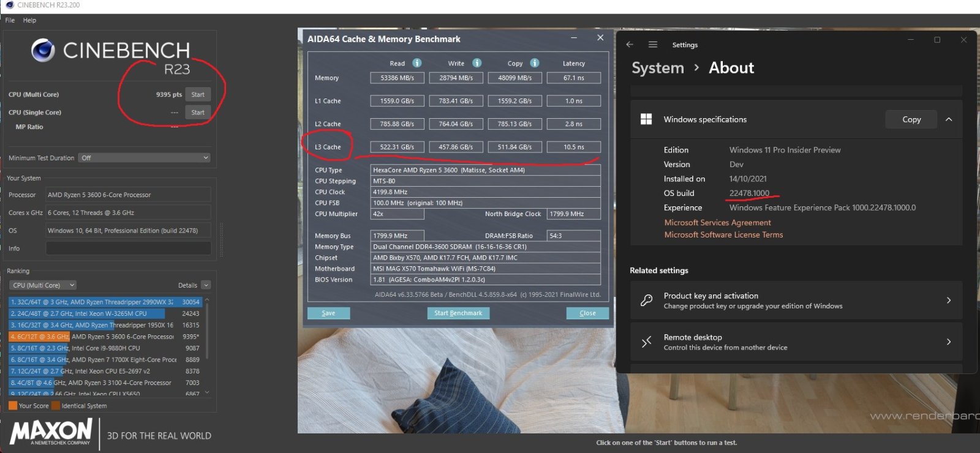The height and width of the screenshot is (453, 980).
Task: Select the Ryzen 7 1700X ranking row
Action: pos(104,360)
